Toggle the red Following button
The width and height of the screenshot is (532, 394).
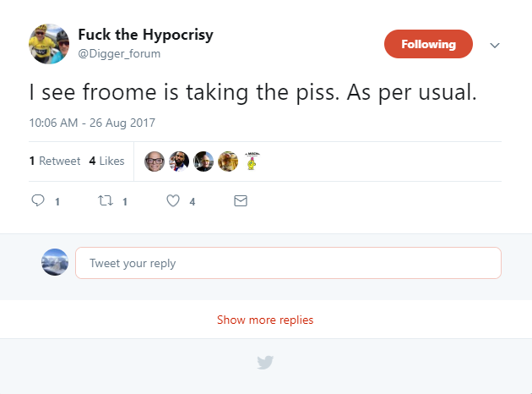pyautogui.click(x=428, y=45)
